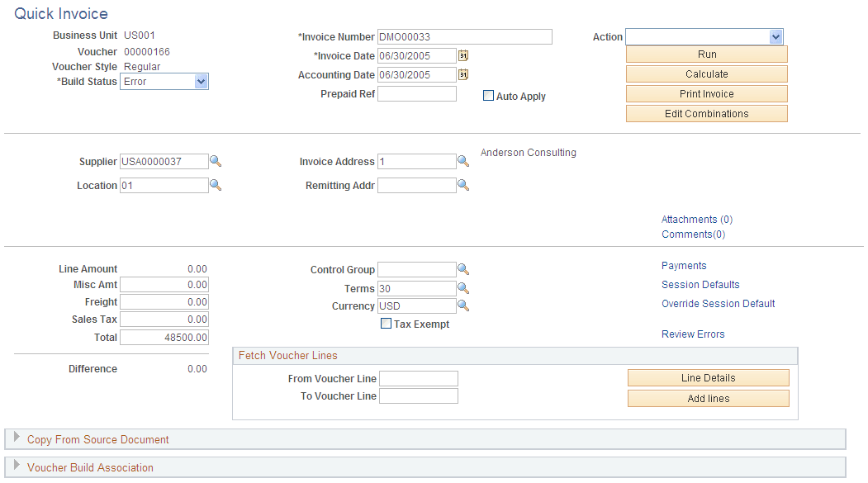Click the Add lines button
Viewport: 868px width, 483px height.
click(x=708, y=398)
